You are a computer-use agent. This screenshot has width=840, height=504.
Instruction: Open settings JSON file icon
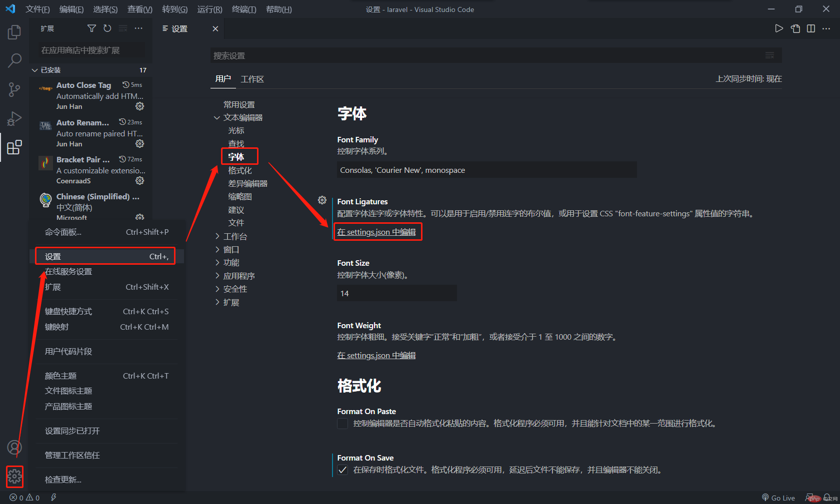pos(795,28)
